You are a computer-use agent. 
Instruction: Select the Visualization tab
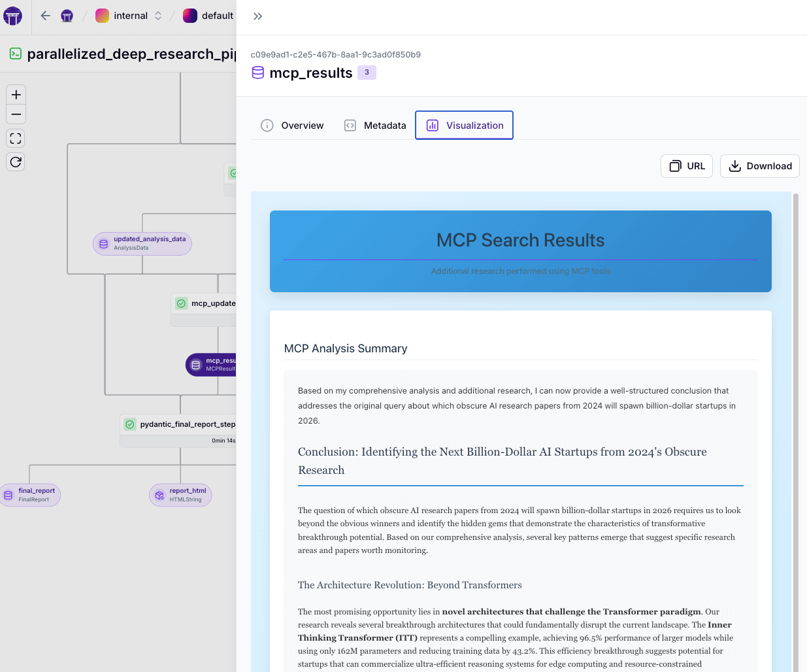[x=465, y=126]
